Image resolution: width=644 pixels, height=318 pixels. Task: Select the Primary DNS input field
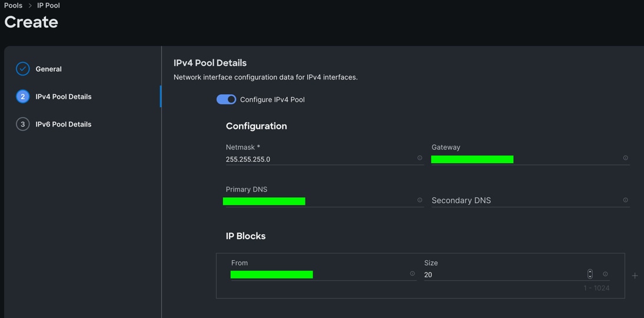click(318, 201)
